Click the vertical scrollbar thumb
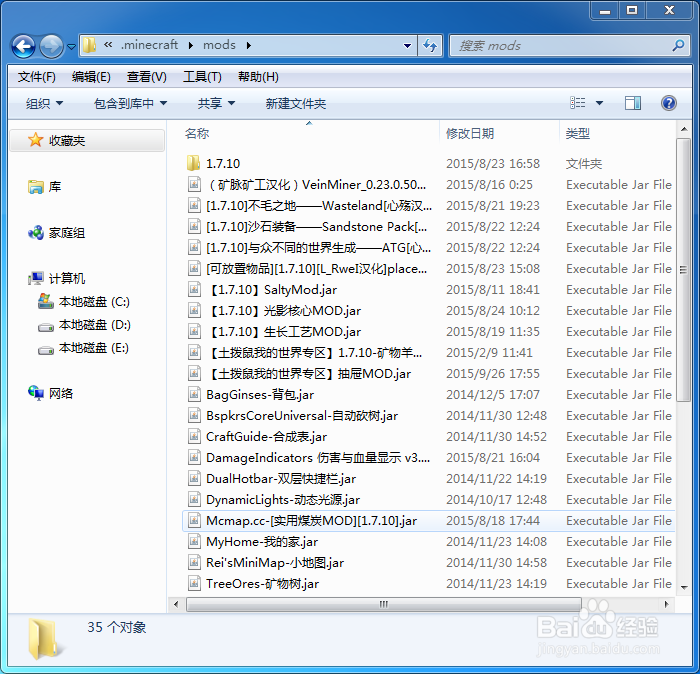The height and width of the screenshot is (674, 700). point(683,270)
